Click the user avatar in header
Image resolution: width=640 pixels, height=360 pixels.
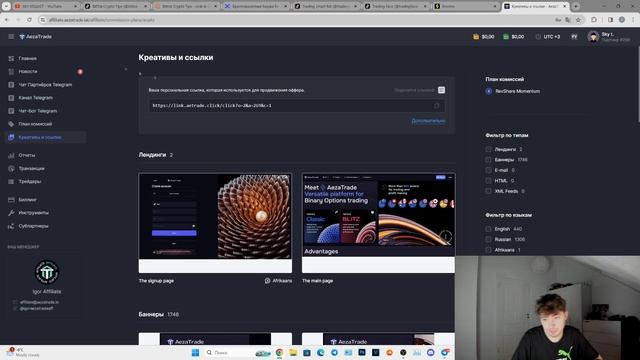click(x=593, y=37)
